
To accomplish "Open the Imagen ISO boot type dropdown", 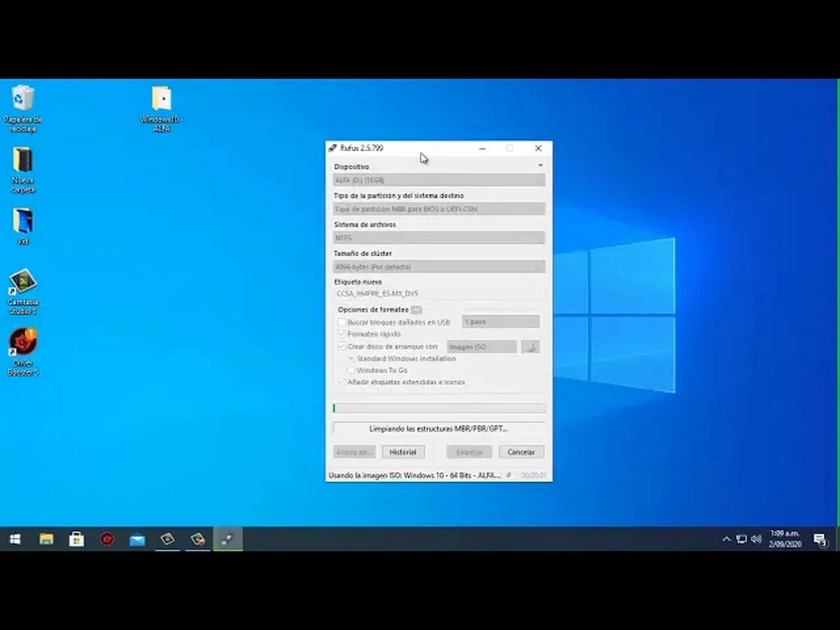I will click(481, 346).
